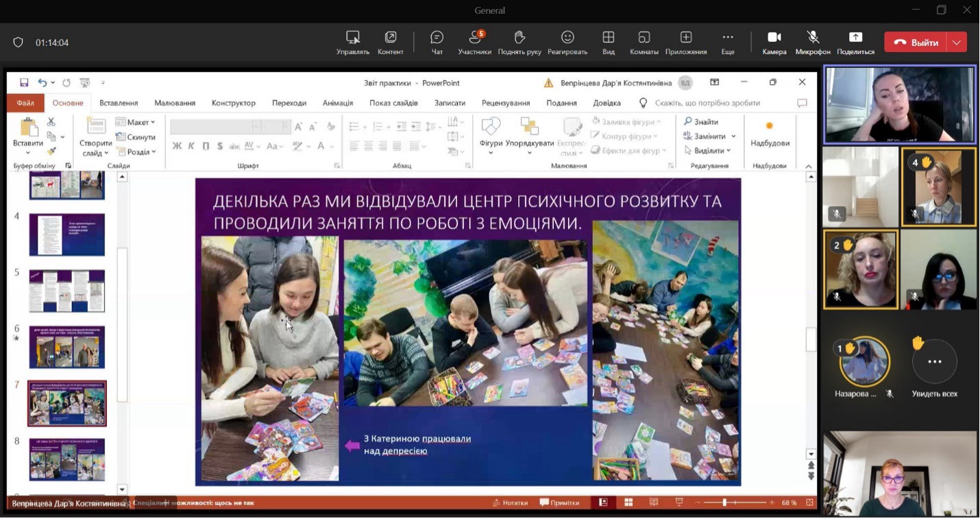
Task: Open the Breakout Rooms icon
Action: tap(644, 42)
